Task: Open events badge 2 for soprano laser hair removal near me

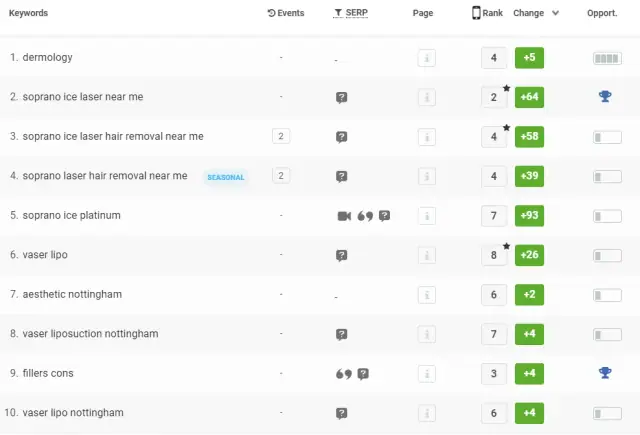Action: (281, 175)
